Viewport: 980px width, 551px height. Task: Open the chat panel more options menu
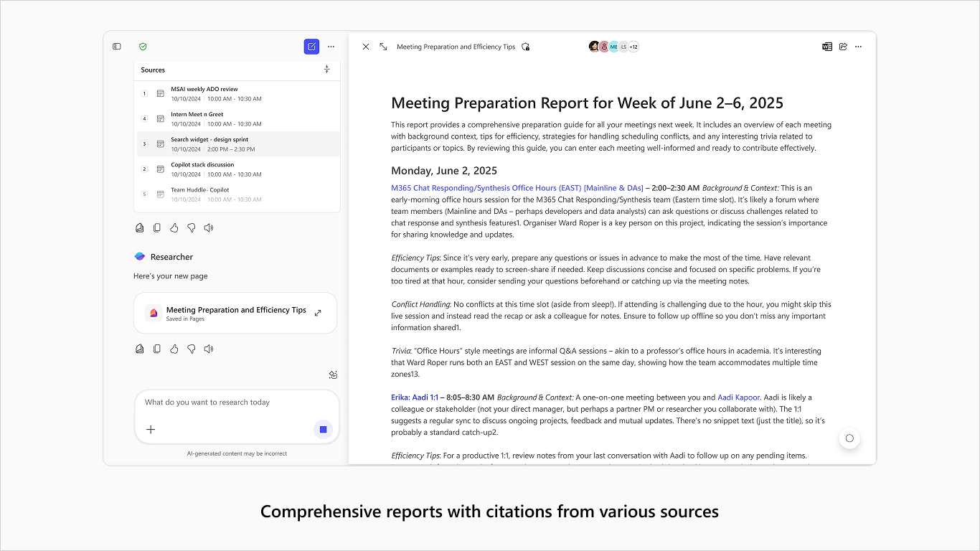pos(331,47)
